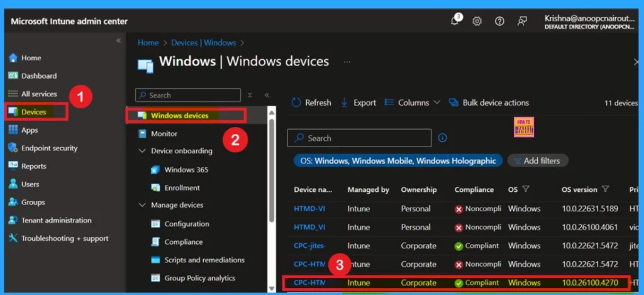Click the Compliance icon in blade menu
The width and height of the screenshot is (644, 295).
[155, 242]
